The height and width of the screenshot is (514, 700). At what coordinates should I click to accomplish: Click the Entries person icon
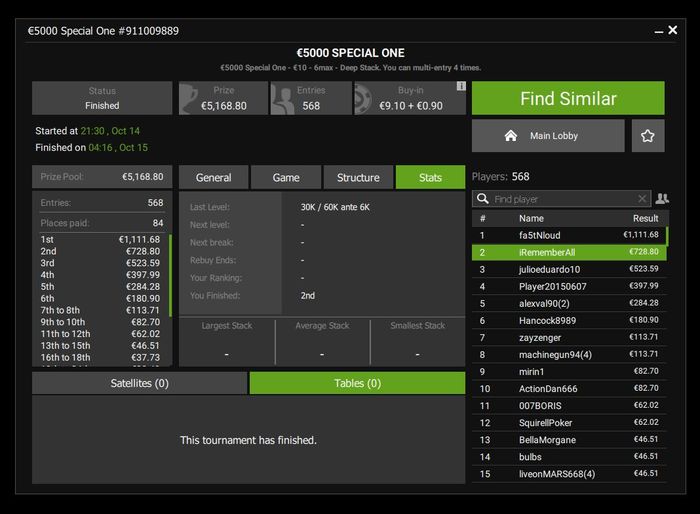tap(282, 99)
